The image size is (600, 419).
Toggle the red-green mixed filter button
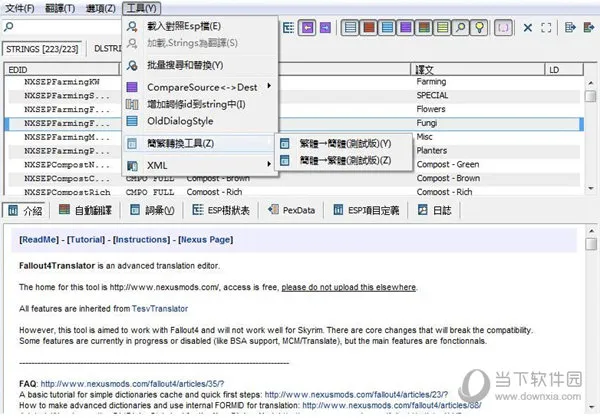424,28
